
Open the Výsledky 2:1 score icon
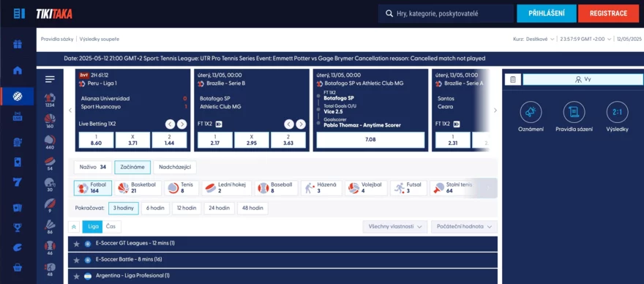(618, 112)
